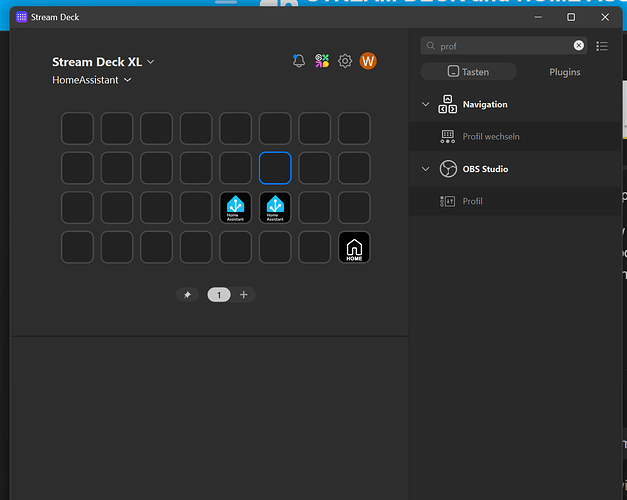Collapse the OBS Studio category
Viewport: 627px width, 500px height.
(425, 169)
